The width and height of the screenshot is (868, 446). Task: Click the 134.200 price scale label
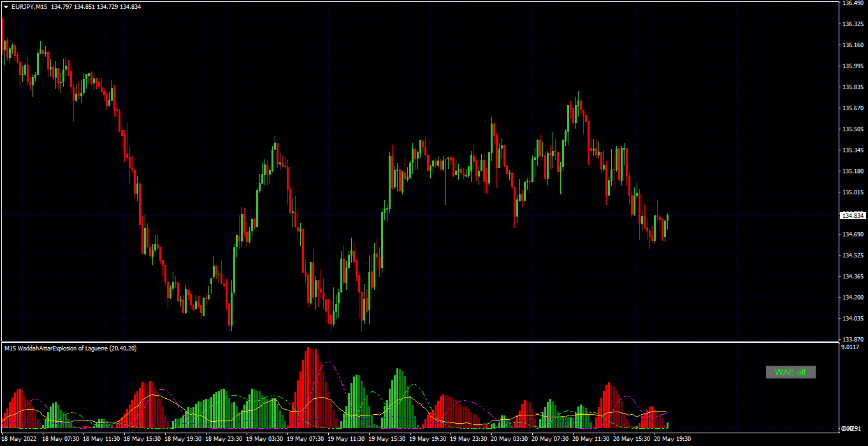(853, 298)
